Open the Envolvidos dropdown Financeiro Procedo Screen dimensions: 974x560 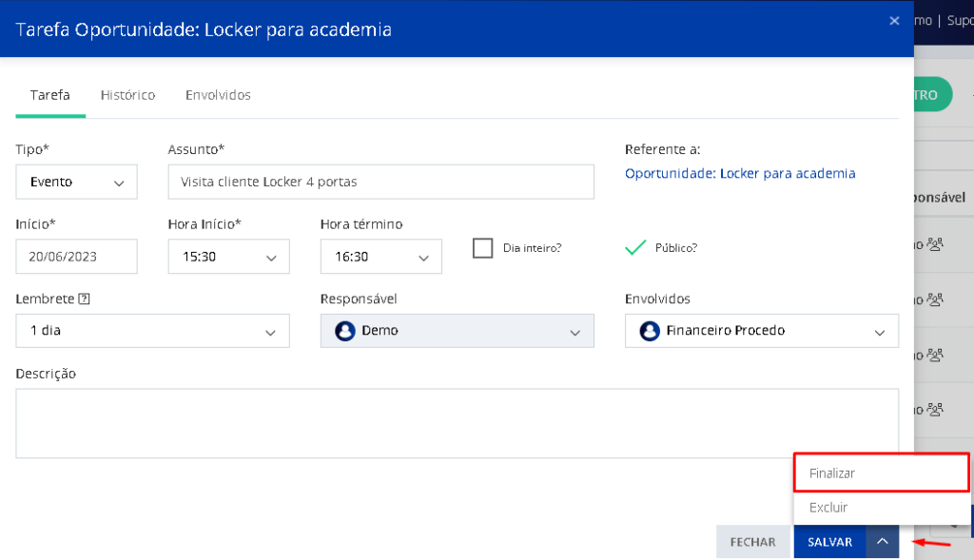[x=762, y=330]
